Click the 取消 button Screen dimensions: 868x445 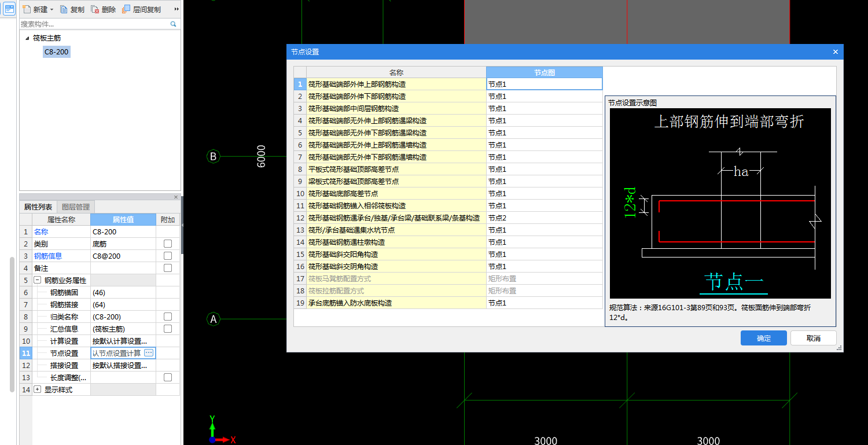pos(813,338)
